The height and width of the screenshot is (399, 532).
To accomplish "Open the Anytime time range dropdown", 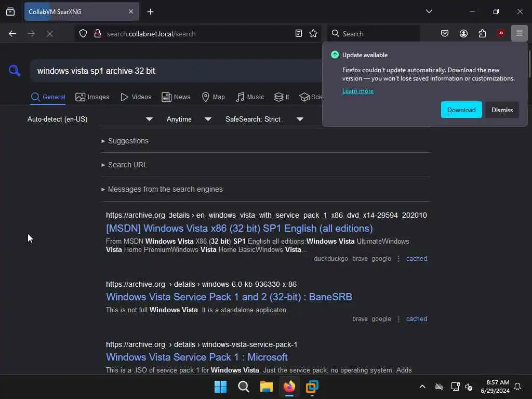I will click(189, 119).
